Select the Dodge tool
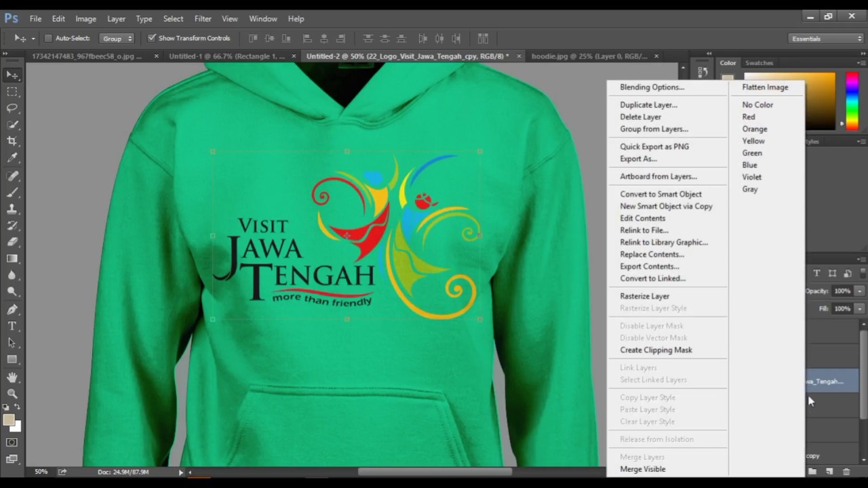This screenshot has width=868, height=488. pyautogui.click(x=12, y=292)
